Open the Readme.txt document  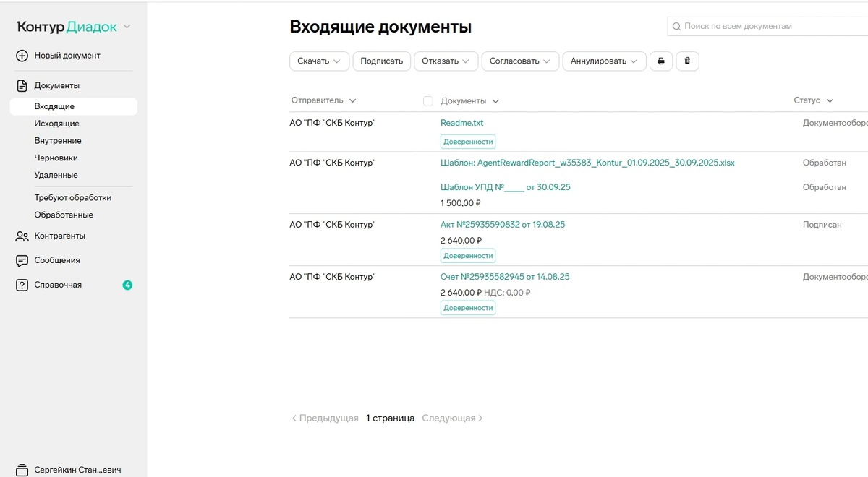pos(461,123)
